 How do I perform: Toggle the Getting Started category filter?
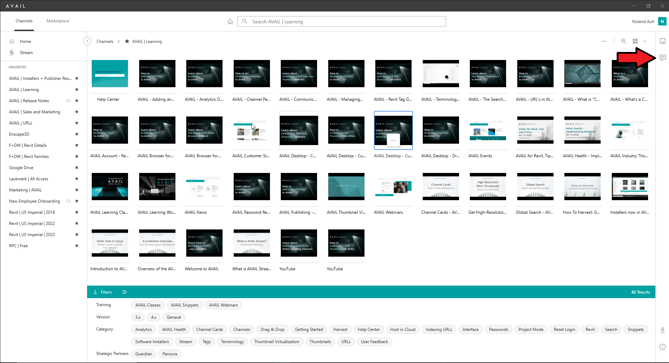click(308, 329)
